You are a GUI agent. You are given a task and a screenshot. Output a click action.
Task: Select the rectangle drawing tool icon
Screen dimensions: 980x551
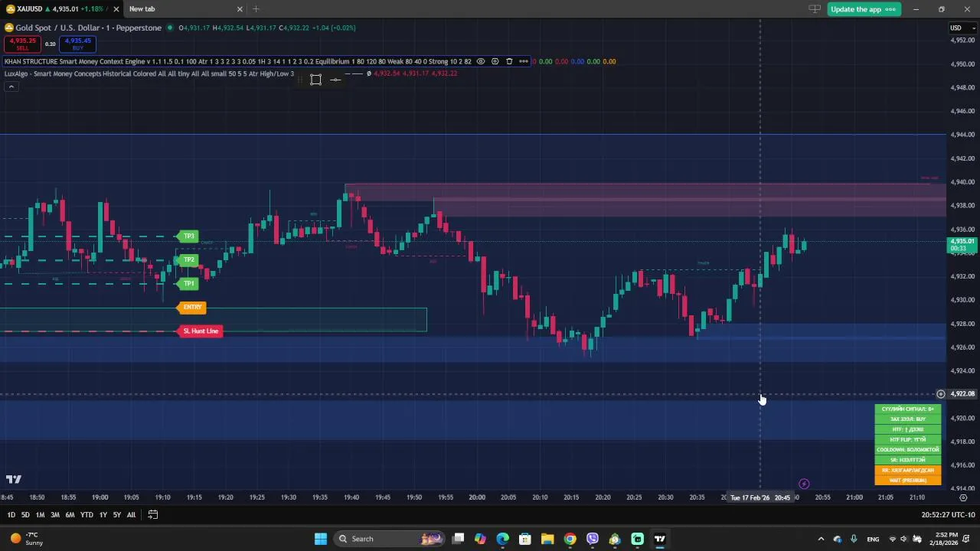[315, 80]
